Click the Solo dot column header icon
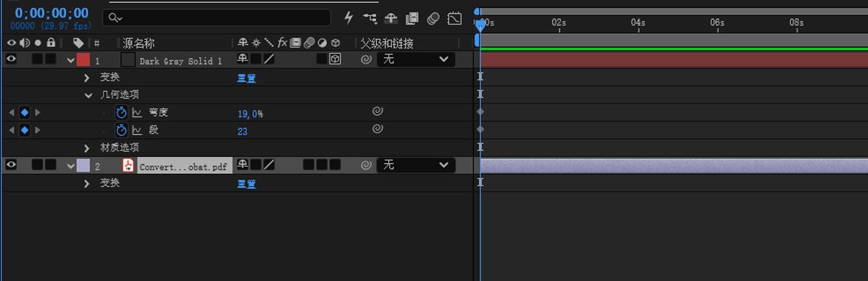This screenshot has width=868, height=281. click(x=38, y=43)
